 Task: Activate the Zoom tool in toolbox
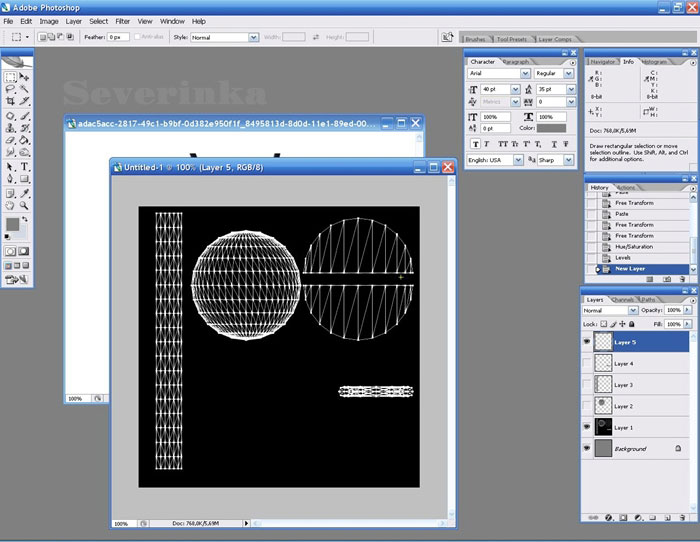point(24,205)
